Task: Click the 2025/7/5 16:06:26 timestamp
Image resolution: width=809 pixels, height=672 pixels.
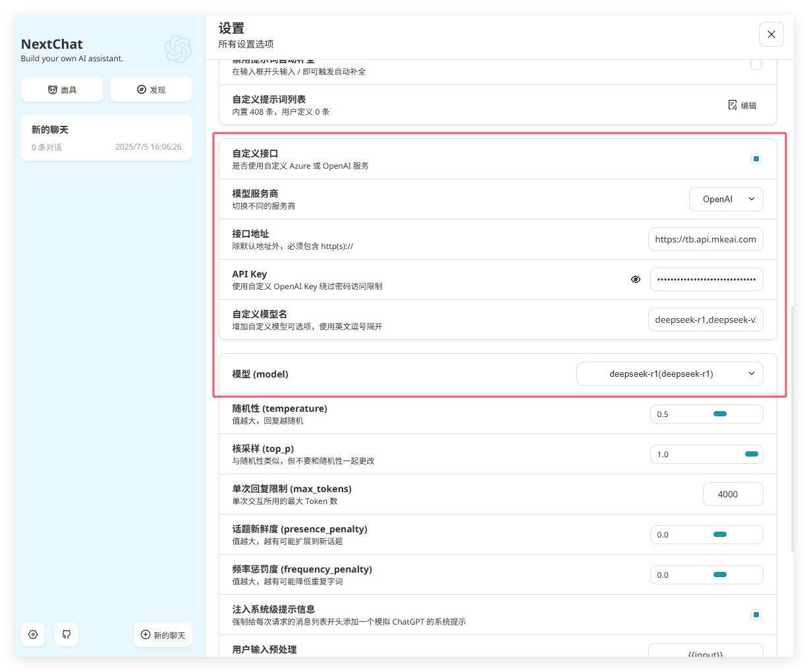Action: pyautogui.click(x=148, y=147)
